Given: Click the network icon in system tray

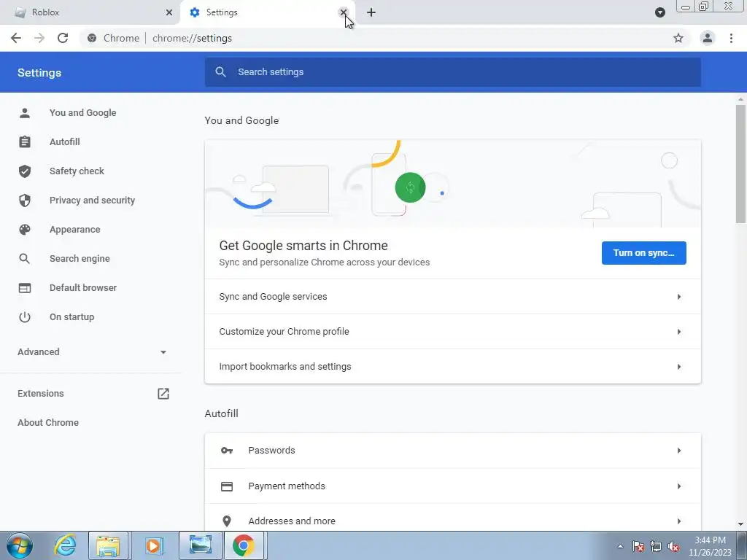Looking at the screenshot, I should tap(656, 547).
